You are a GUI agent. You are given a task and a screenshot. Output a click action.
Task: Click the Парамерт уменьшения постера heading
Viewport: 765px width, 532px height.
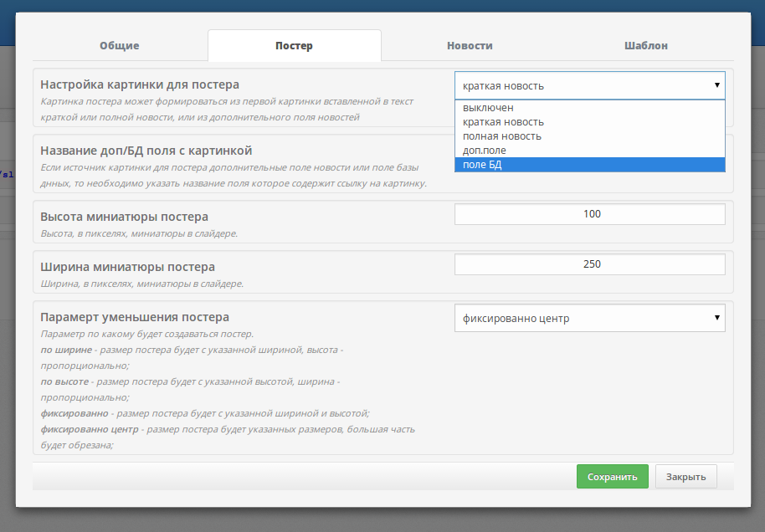coord(135,318)
